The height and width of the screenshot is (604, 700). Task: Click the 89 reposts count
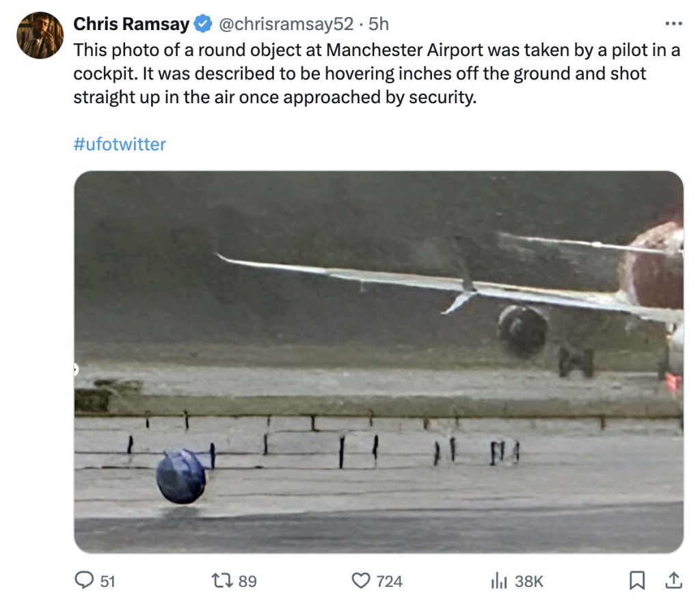247,581
